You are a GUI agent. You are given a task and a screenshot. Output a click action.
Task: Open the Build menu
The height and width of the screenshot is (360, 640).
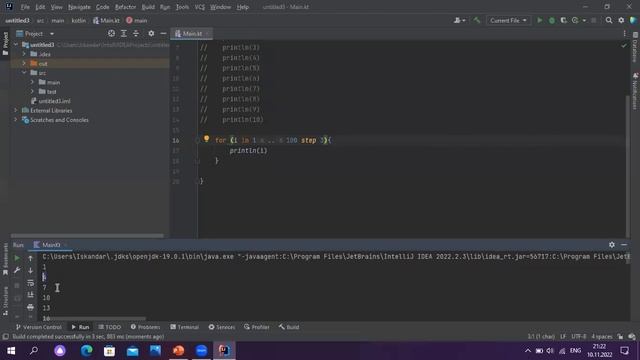tap(148, 7)
